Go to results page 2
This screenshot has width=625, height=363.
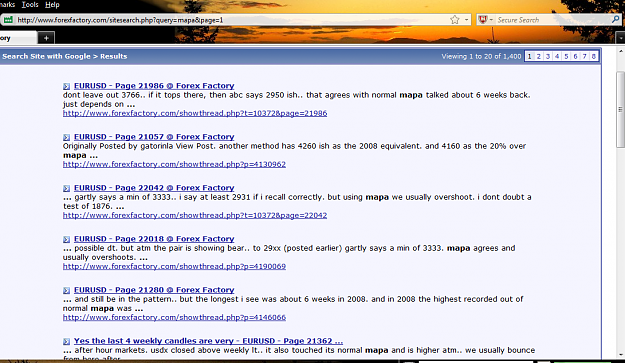(x=539, y=56)
